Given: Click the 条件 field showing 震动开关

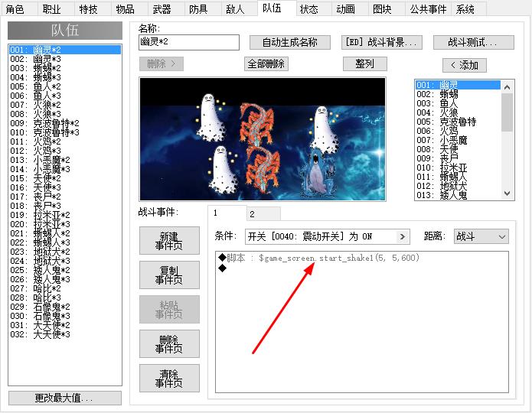Looking at the screenshot, I should pyautogui.click(x=327, y=236).
